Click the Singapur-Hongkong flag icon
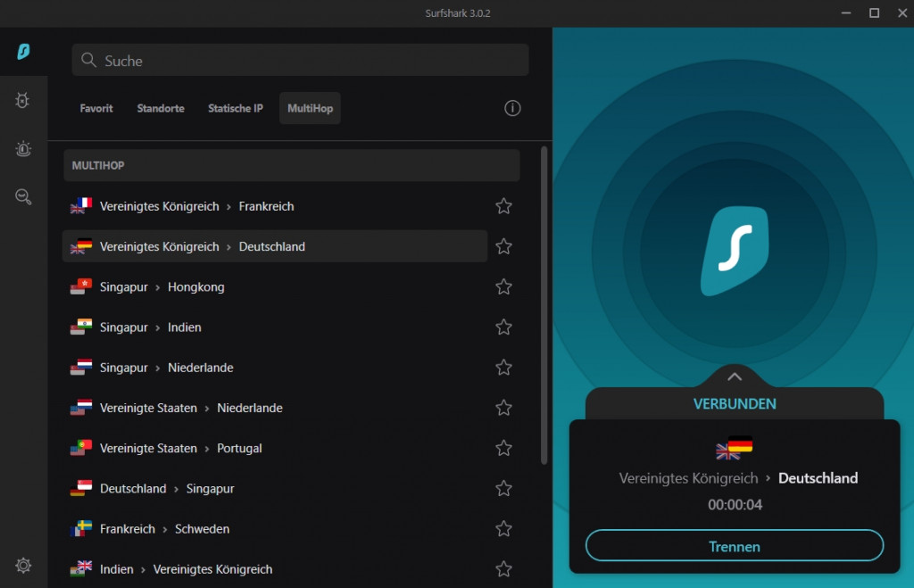 (81, 286)
